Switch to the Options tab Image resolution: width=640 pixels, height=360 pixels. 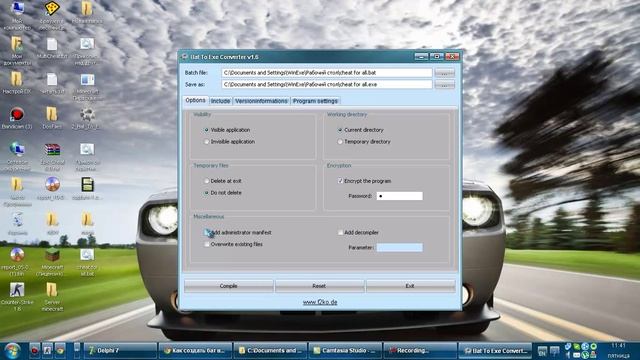[196, 100]
